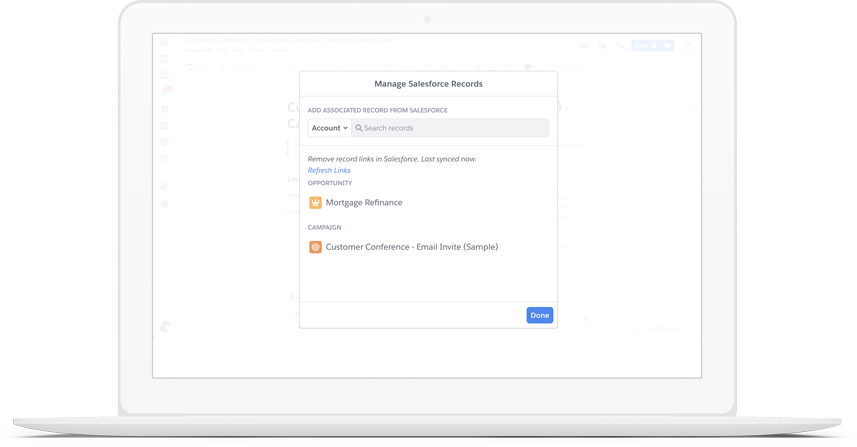Open the View menu in the background
The width and height of the screenshot is (857, 447).
(x=238, y=50)
